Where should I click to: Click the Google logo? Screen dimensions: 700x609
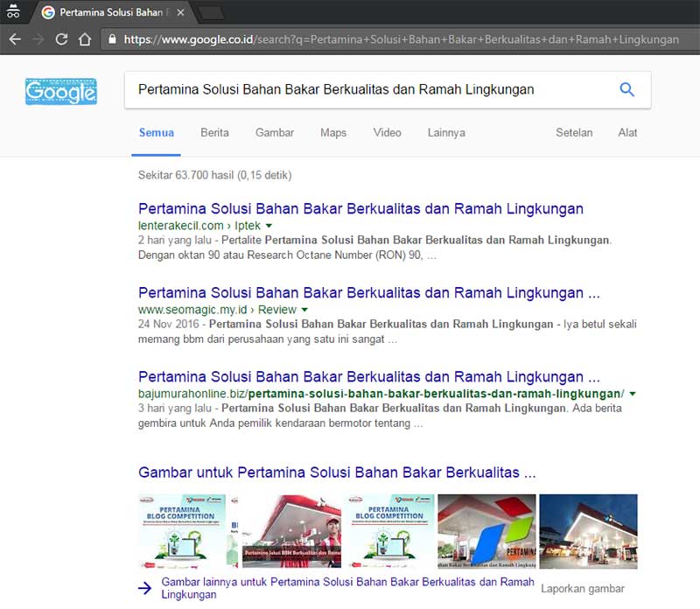point(61,92)
